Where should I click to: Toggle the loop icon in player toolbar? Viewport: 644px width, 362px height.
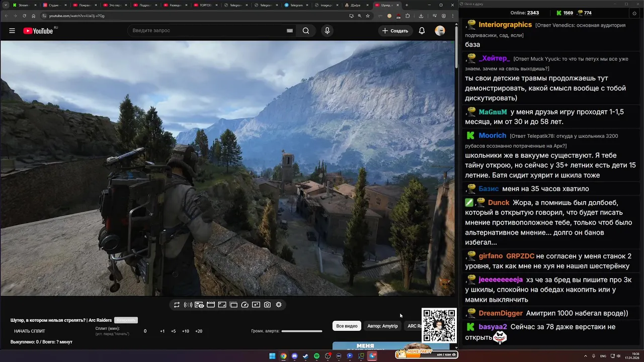[177, 305]
